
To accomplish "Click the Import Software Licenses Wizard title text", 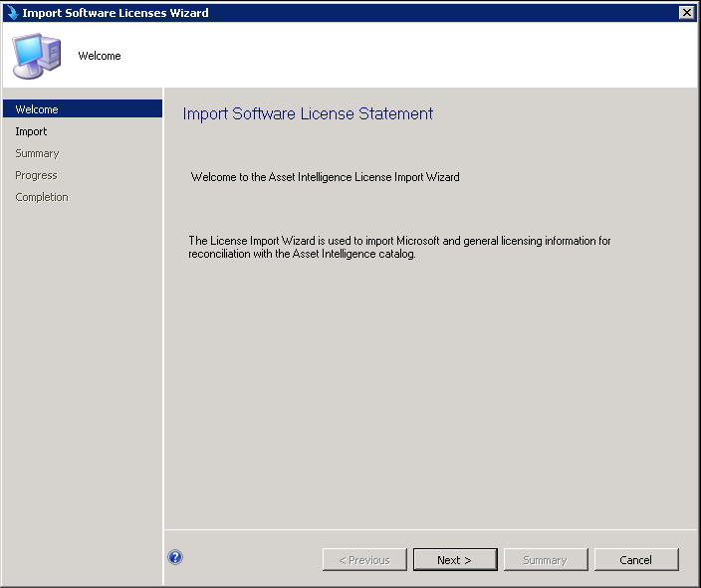I will point(116,13).
